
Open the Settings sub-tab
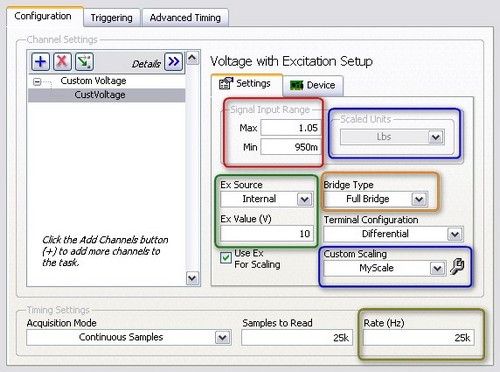[x=246, y=84]
